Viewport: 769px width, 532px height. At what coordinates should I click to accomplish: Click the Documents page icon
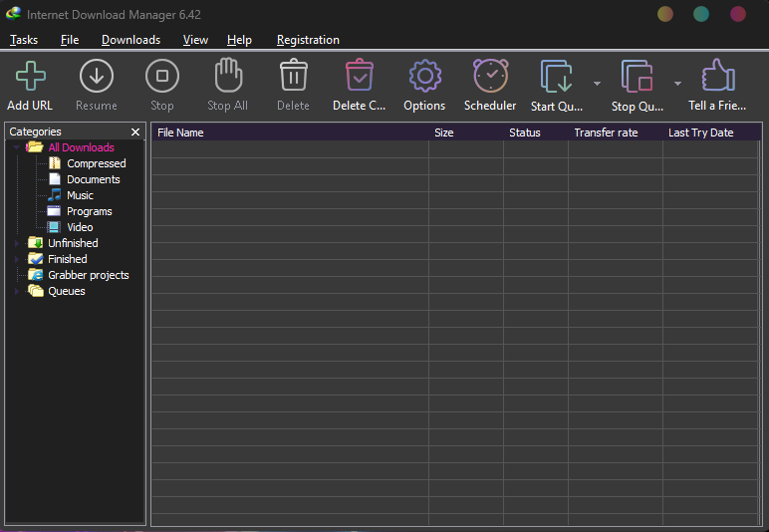coord(55,179)
